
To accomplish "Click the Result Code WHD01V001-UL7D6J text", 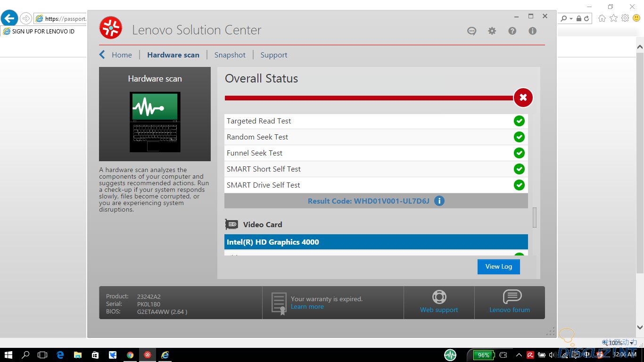I will [368, 201].
